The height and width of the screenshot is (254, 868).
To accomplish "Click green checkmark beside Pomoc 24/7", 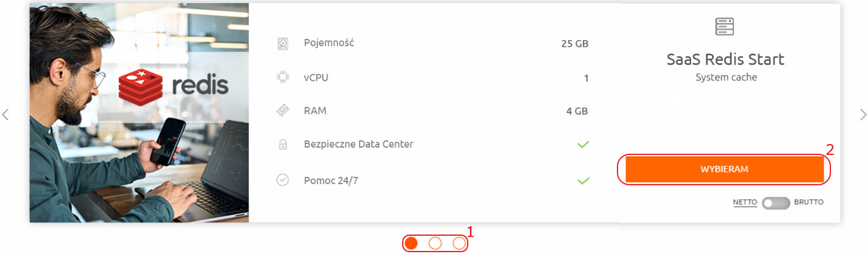I will [583, 180].
